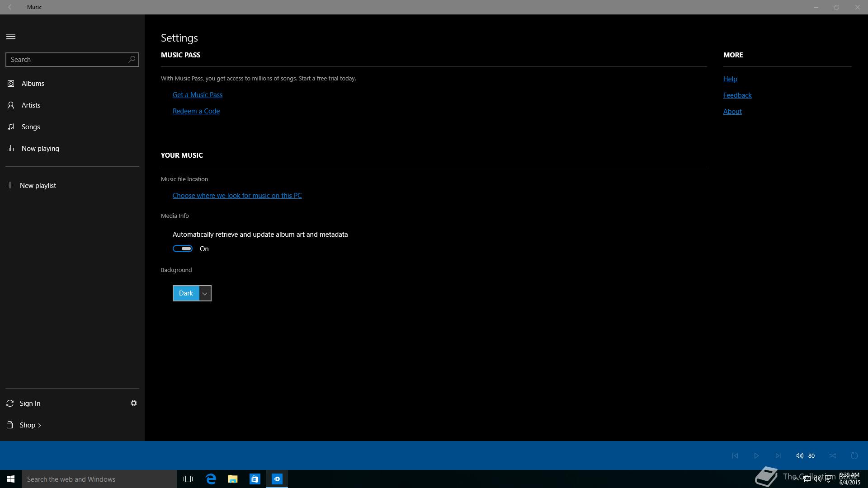Show hidden tray icons chevron
Screen dimensions: 868x488
coord(796,479)
